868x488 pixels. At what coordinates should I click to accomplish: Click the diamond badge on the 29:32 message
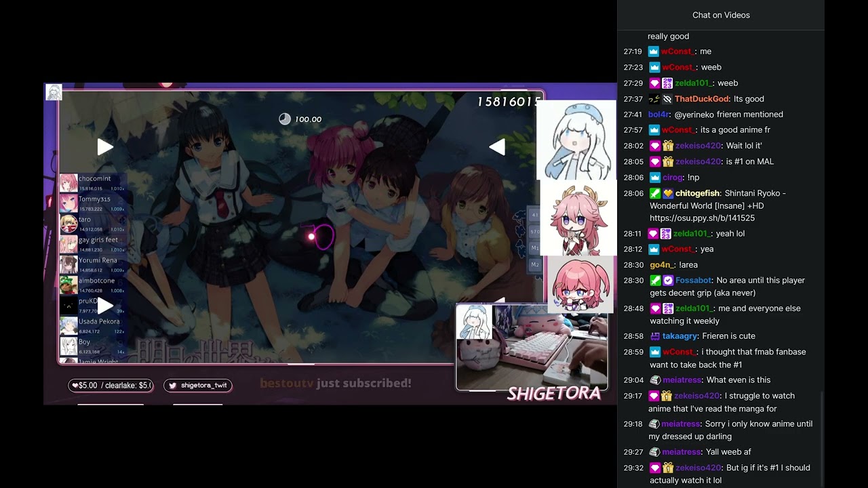pyautogui.click(x=654, y=468)
